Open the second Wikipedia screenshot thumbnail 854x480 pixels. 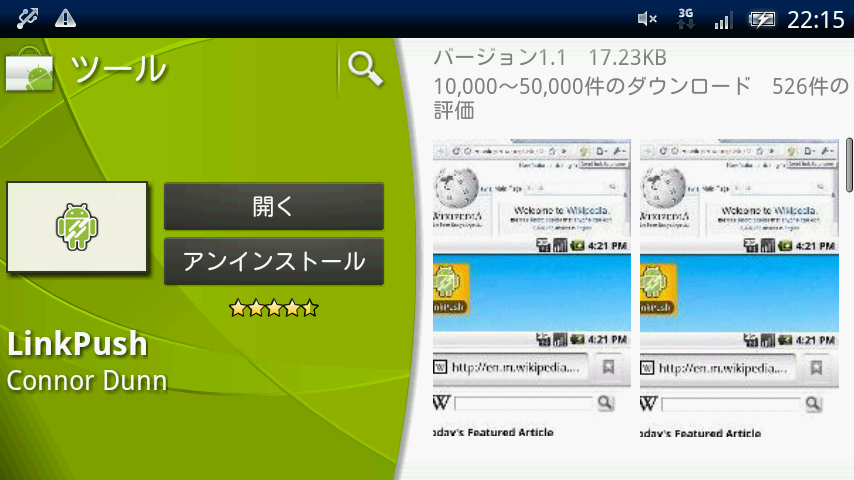tap(739, 289)
